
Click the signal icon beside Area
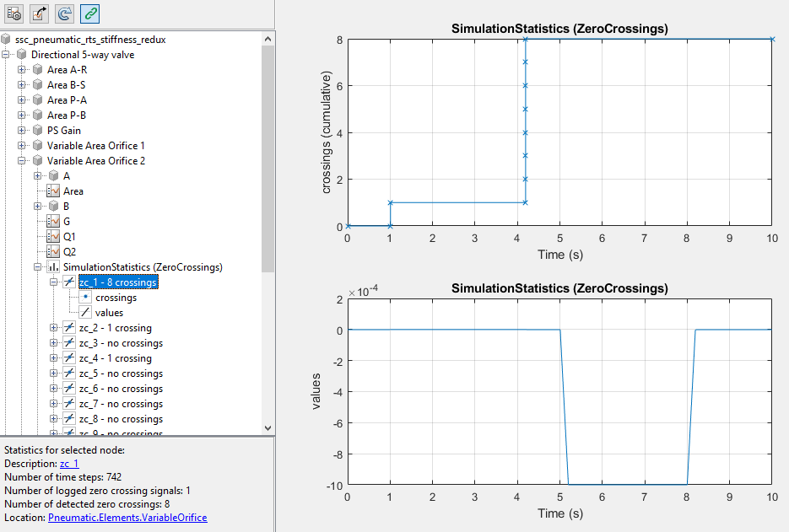pyautogui.click(x=53, y=191)
